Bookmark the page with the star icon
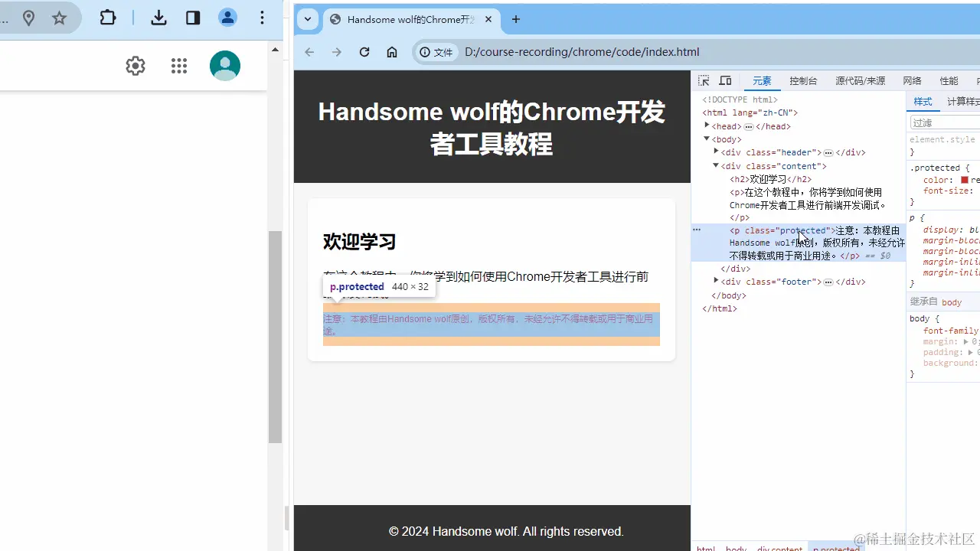This screenshot has height=551, width=980. point(59,18)
